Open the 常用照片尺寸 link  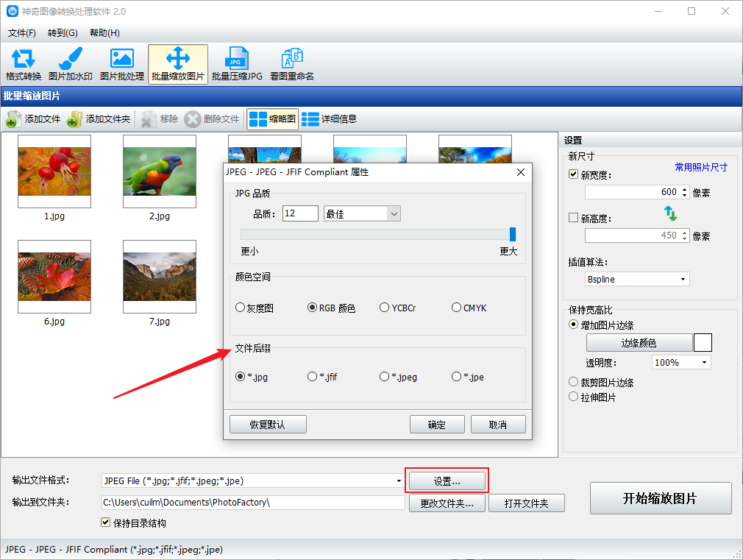click(701, 167)
